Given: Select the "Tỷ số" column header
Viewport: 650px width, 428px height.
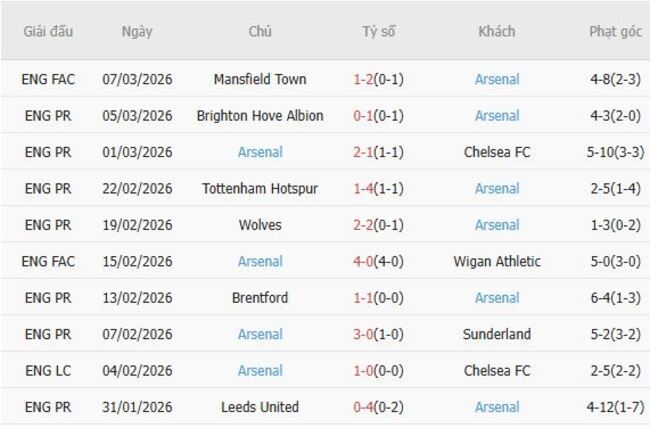Looking at the screenshot, I should 379,32.
